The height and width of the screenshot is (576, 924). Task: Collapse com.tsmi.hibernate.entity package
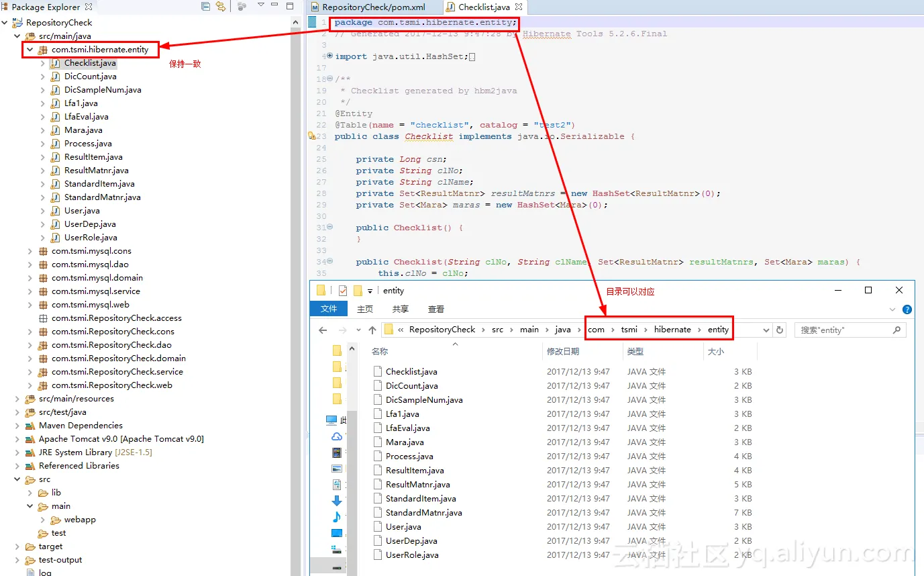(x=30, y=50)
